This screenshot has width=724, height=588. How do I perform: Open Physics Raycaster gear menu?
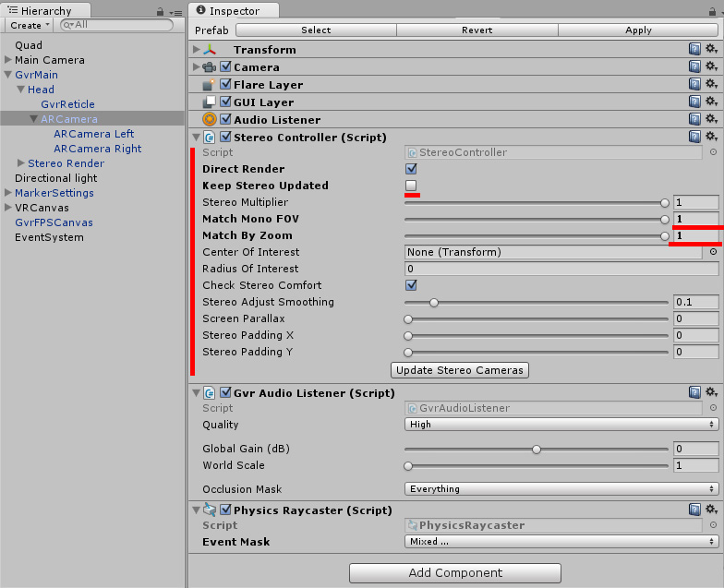[x=711, y=510]
